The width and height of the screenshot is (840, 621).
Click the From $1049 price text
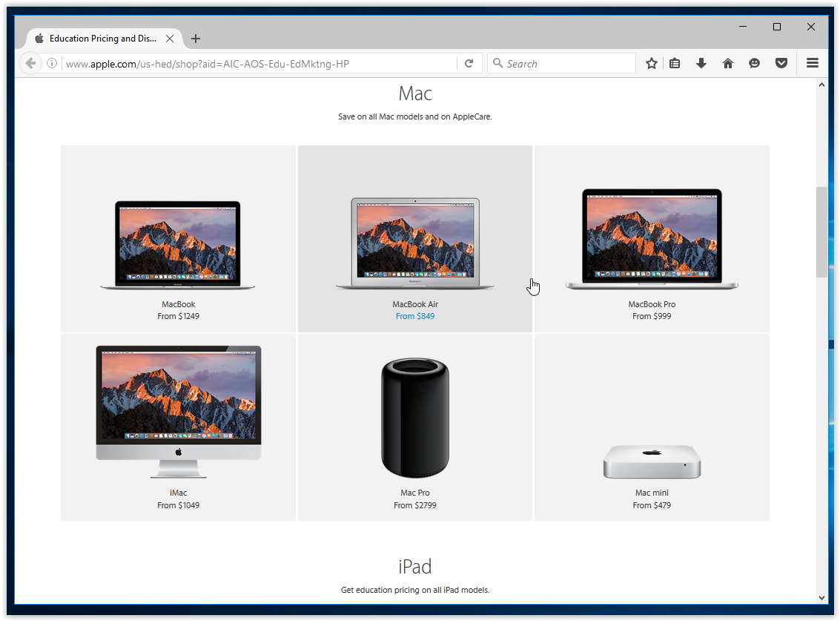179,505
